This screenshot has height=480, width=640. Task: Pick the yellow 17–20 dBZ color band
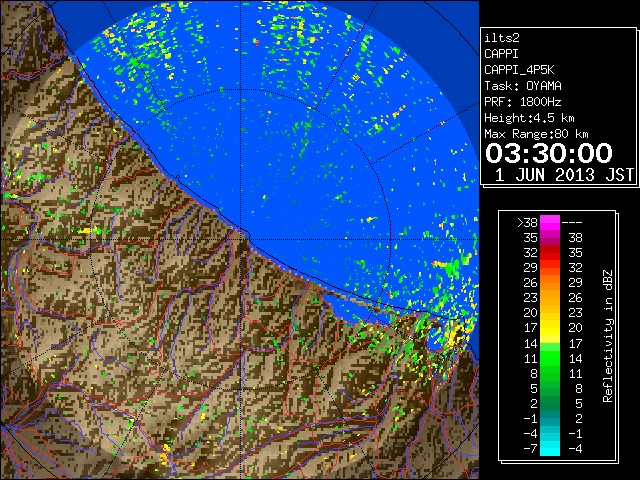(x=550, y=328)
